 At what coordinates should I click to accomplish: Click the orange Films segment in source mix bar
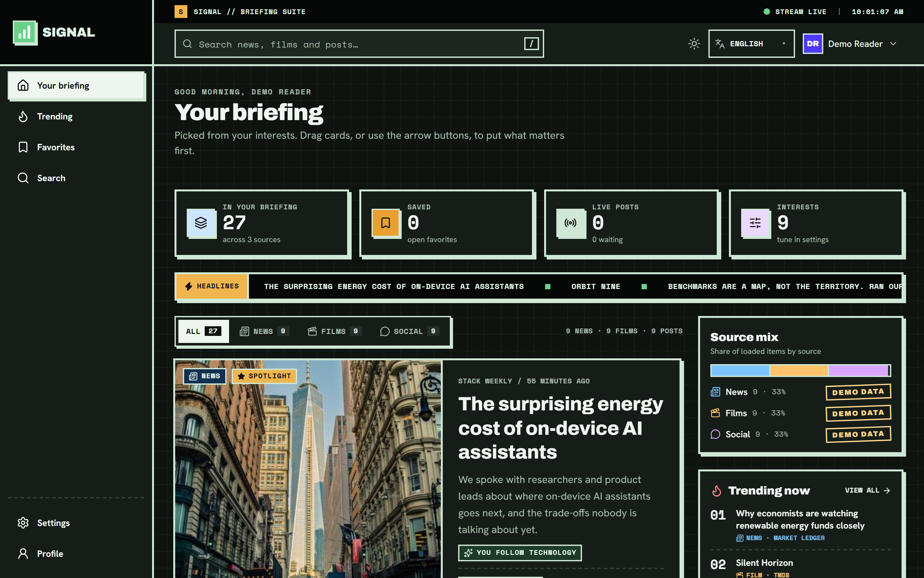[x=799, y=371]
